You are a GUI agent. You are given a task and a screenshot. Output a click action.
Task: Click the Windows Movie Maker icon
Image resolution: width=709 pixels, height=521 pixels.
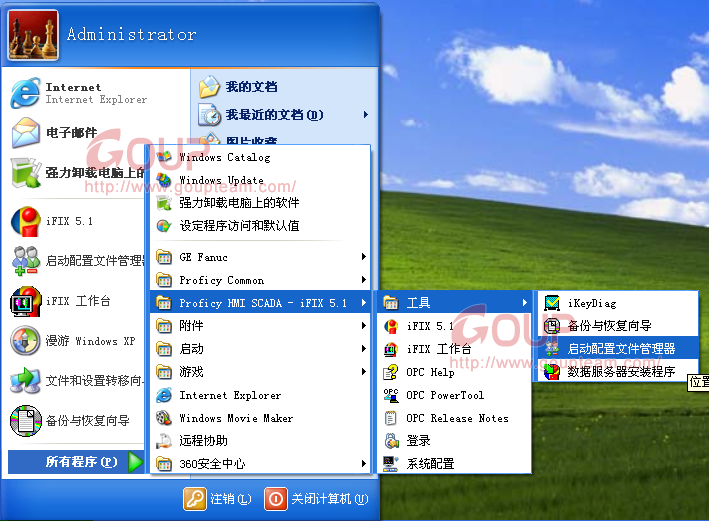pyautogui.click(x=164, y=418)
